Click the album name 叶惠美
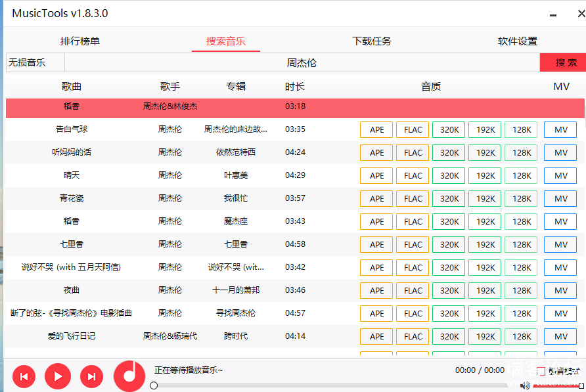This screenshot has height=392, width=586. (x=236, y=175)
